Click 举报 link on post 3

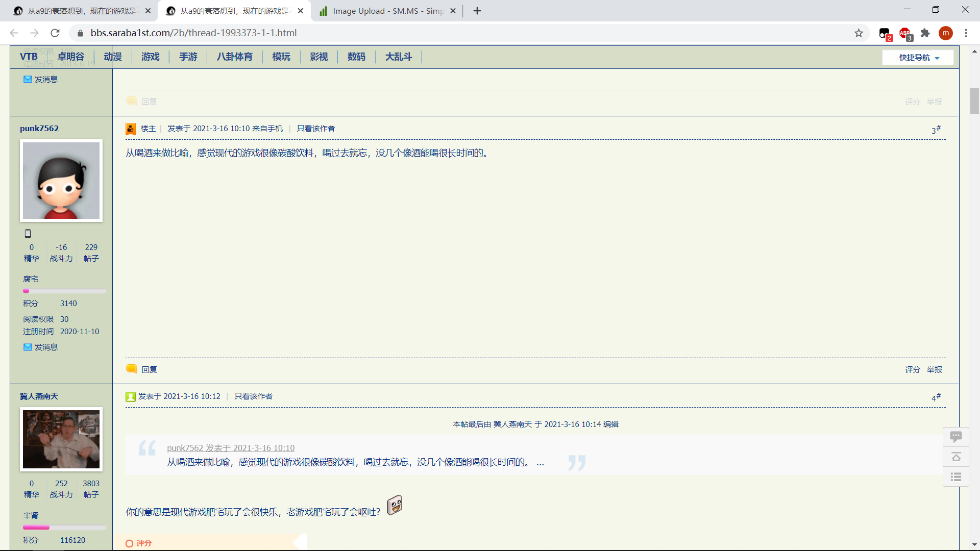934,369
